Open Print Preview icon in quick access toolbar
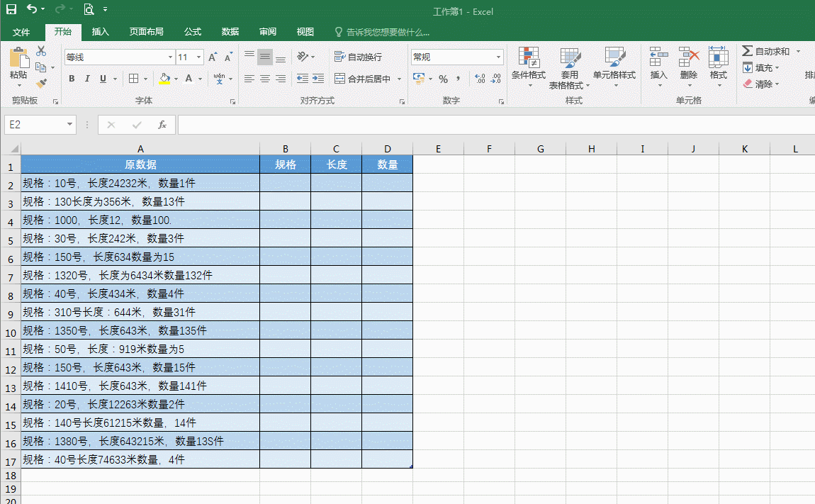The height and width of the screenshot is (504, 815). click(x=89, y=9)
